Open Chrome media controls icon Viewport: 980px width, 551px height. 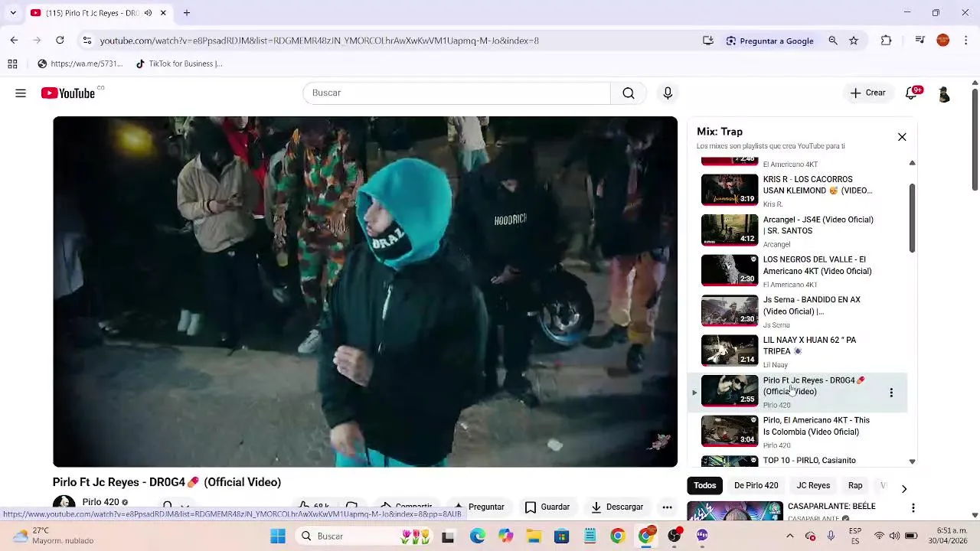[x=920, y=41]
